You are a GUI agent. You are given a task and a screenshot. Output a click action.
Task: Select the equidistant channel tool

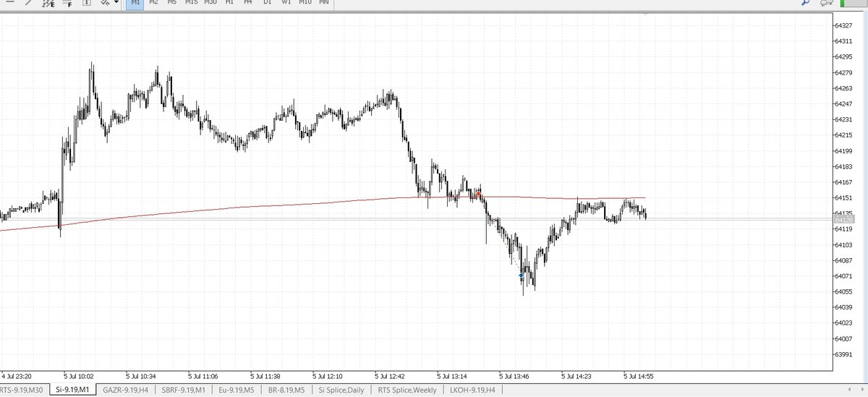[48, 3]
